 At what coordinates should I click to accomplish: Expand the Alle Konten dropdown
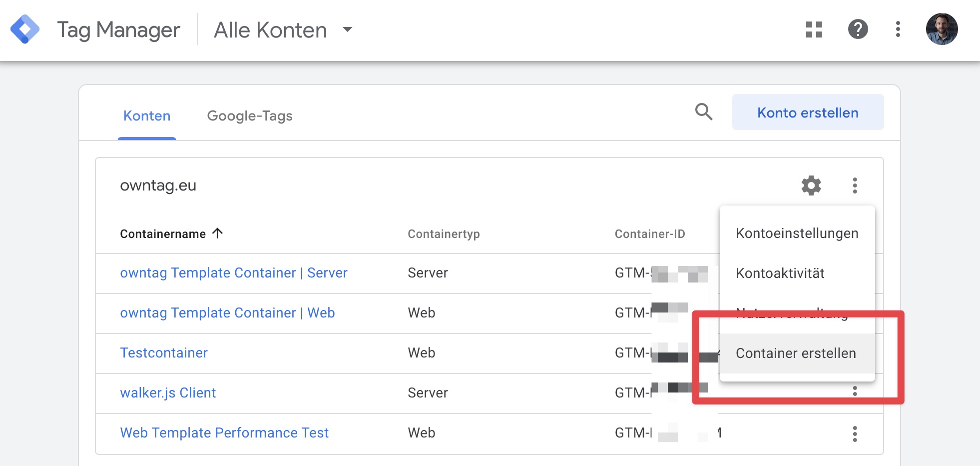[347, 29]
